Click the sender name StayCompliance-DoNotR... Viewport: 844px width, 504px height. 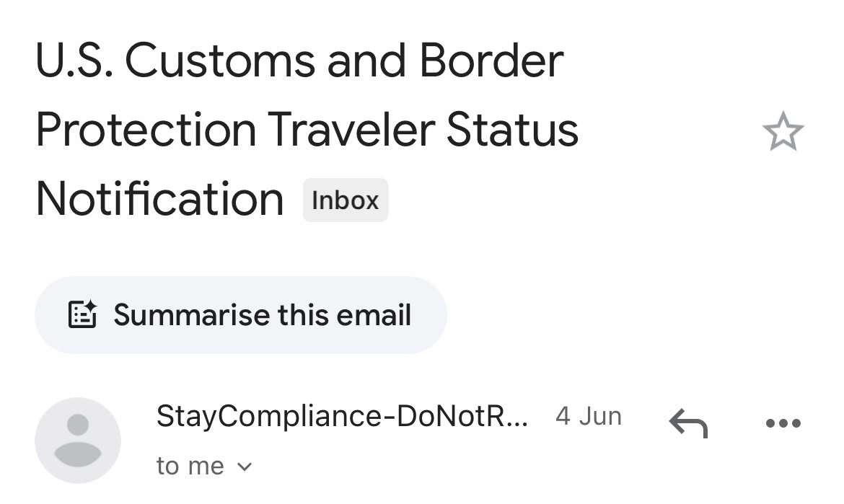click(342, 416)
